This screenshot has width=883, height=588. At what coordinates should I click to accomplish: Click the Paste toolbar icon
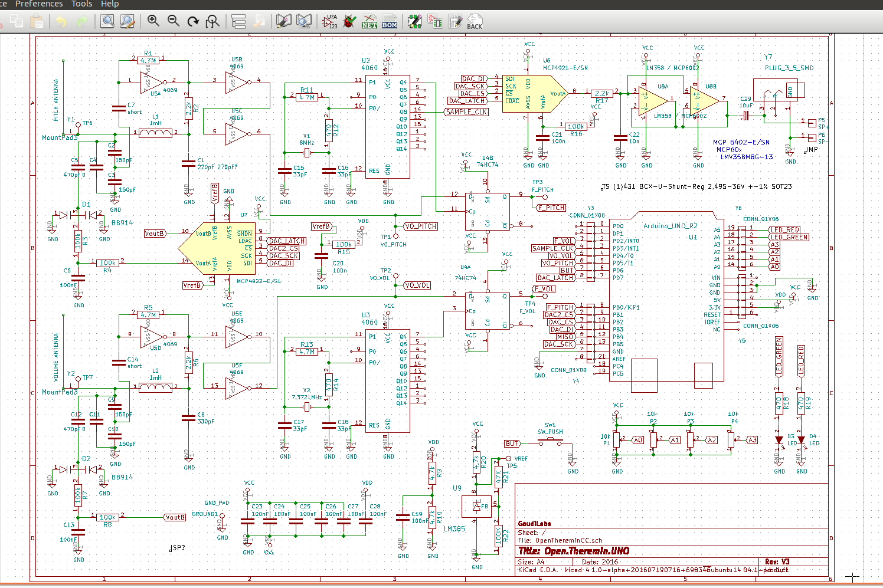37,22
